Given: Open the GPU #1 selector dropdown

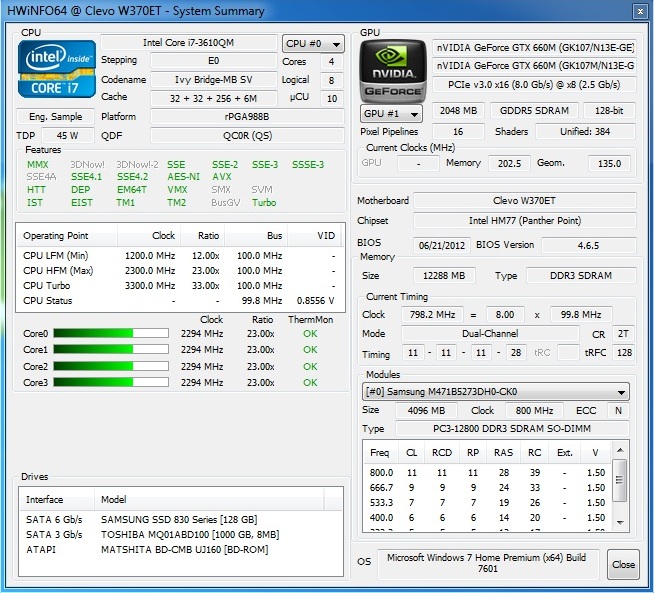Looking at the screenshot, I should click(391, 113).
